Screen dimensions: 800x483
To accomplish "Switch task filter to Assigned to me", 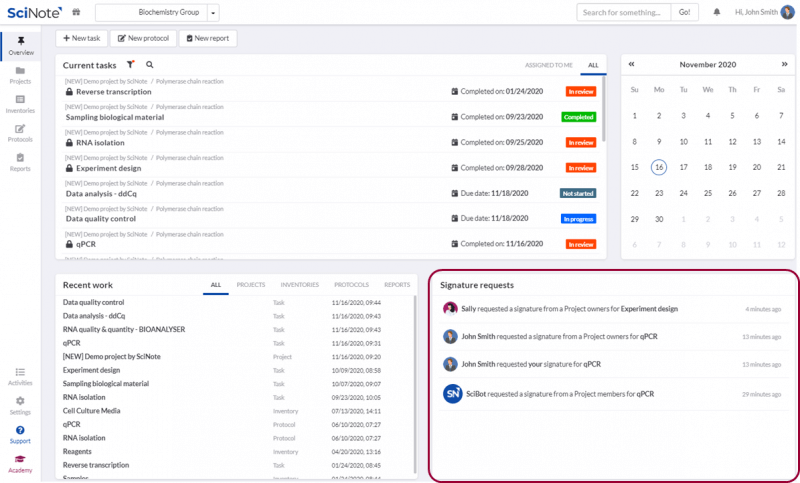I will 548,64.
